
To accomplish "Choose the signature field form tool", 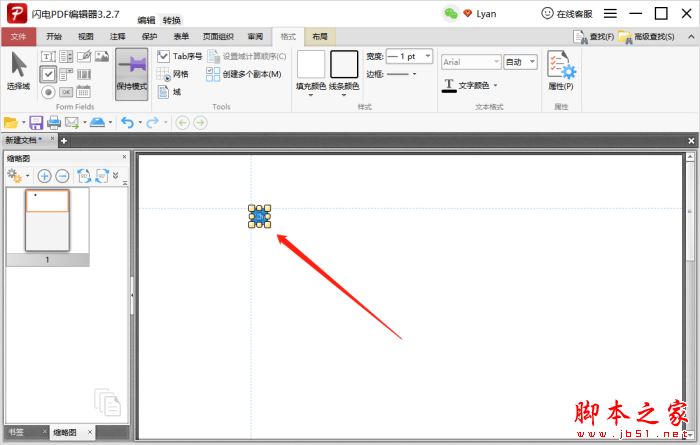I will [x=84, y=56].
